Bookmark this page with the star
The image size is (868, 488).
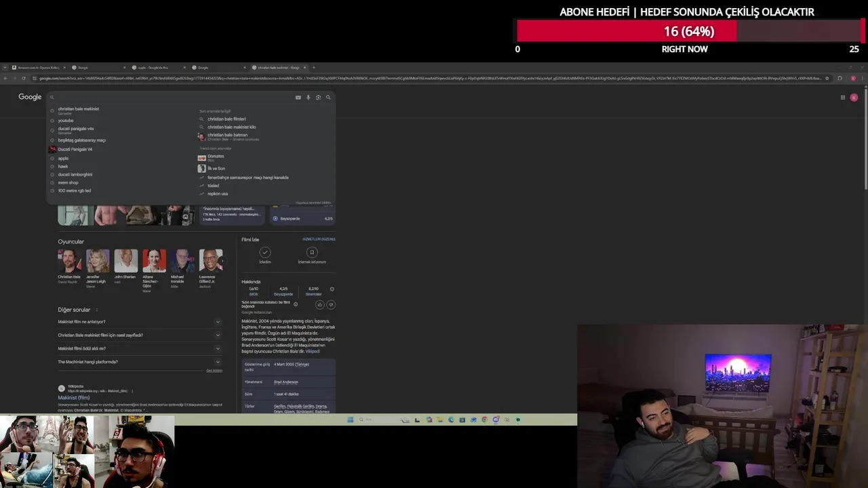[827, 78]
